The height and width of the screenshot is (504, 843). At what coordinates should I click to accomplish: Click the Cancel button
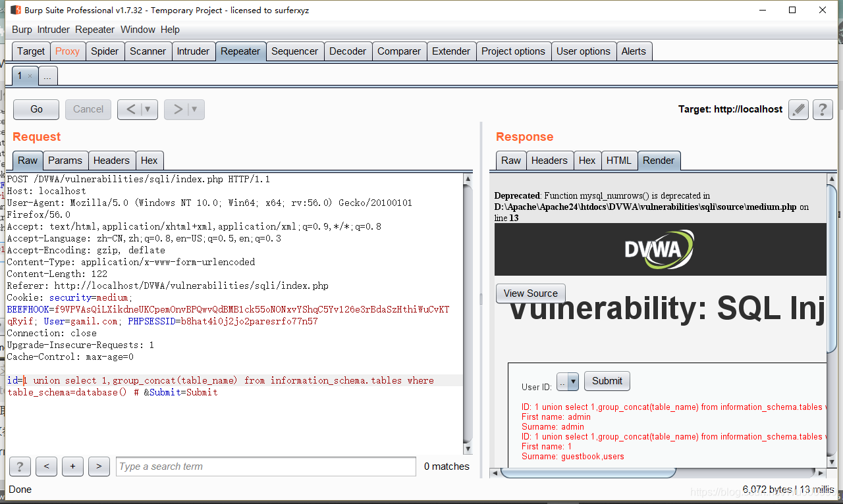[x=88, y=109]
